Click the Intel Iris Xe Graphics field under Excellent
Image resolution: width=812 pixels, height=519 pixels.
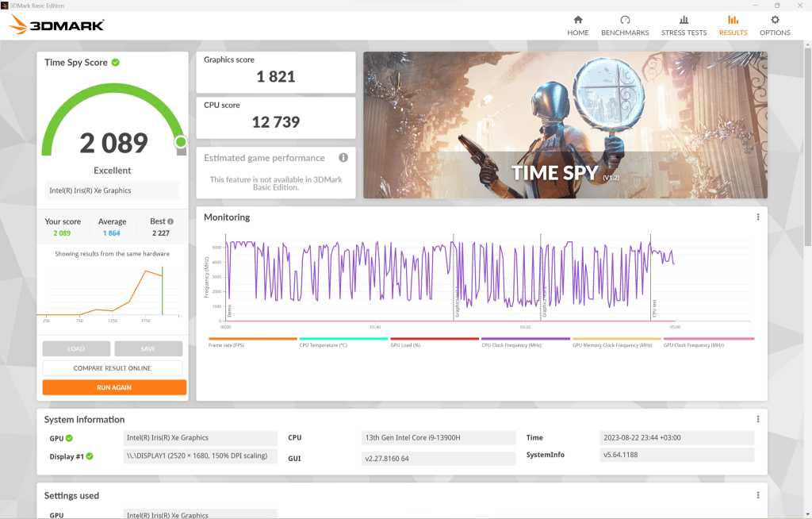113,190
